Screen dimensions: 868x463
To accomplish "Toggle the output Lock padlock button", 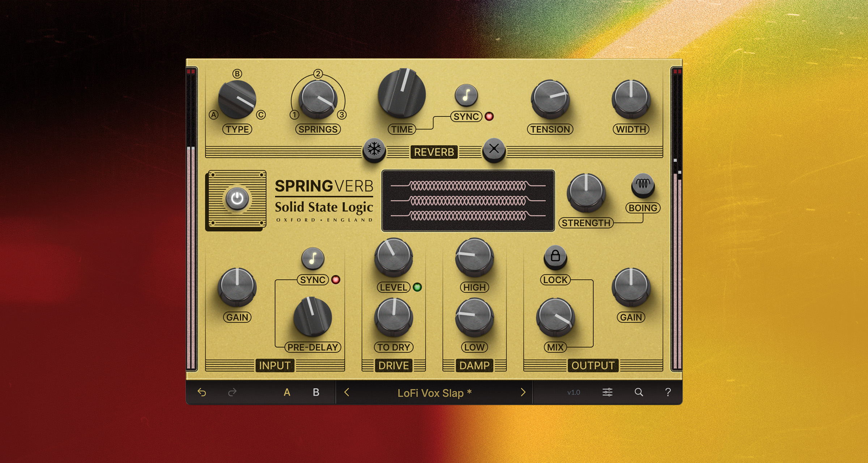I will 555,256.
